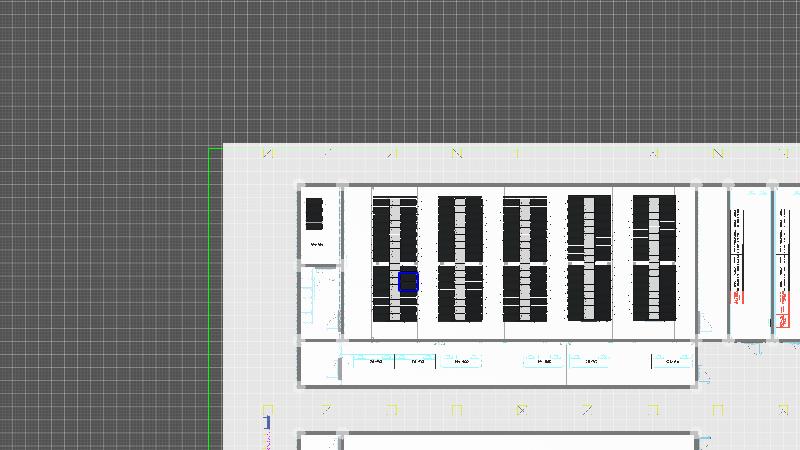This screenshot has height=450, width=800.
Task: Click the rightmost labeled box in bottom corridor
Action: pos(671,361)
